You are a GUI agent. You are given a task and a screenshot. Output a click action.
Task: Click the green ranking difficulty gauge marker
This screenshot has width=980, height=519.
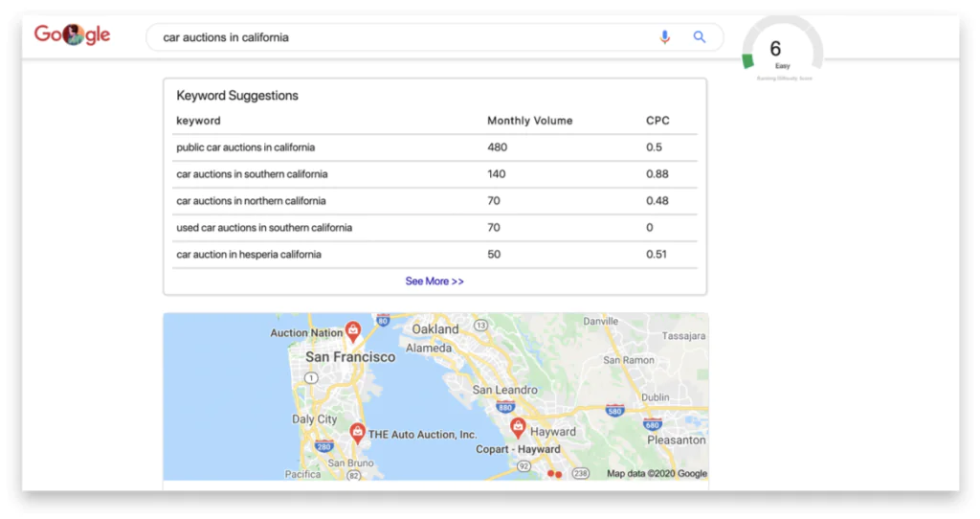point(747,61)
